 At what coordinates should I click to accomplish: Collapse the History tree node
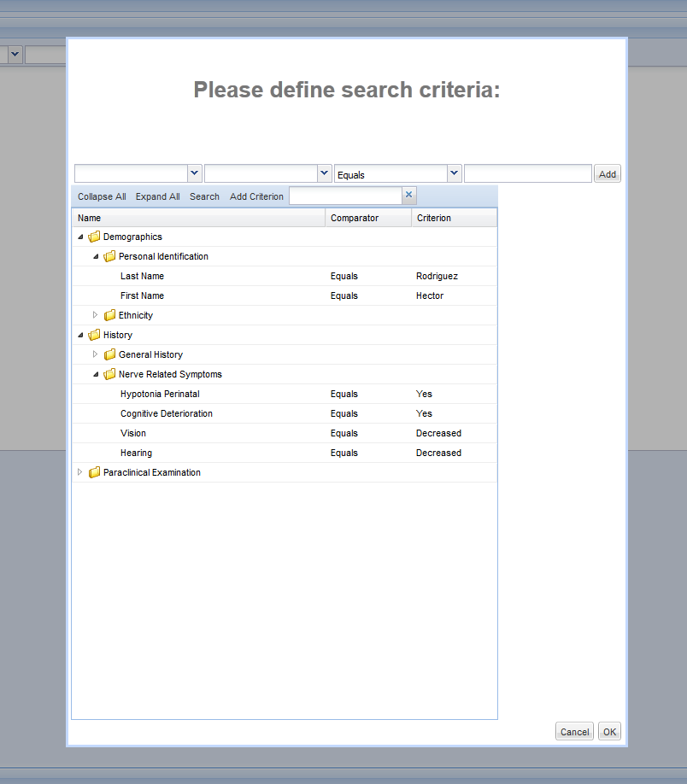(x=80, y=335)
